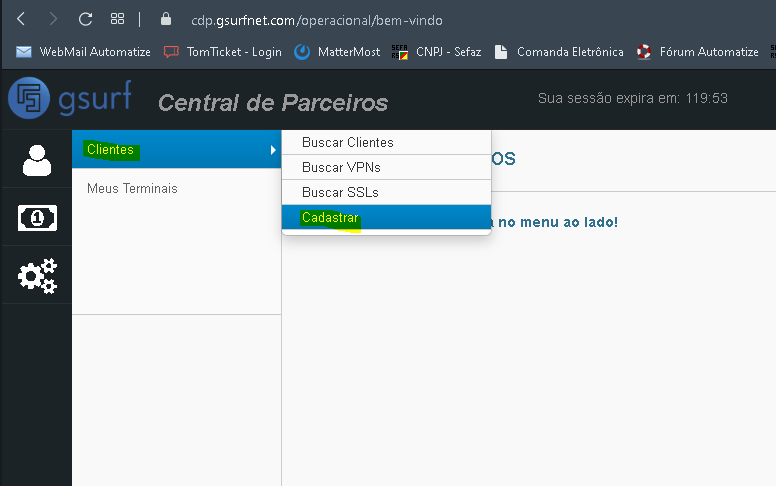Viewport: 776px width, 486px height.
Task: Go back with the browser back arrow
Action: pyautogui.click(x=21, y=19)
